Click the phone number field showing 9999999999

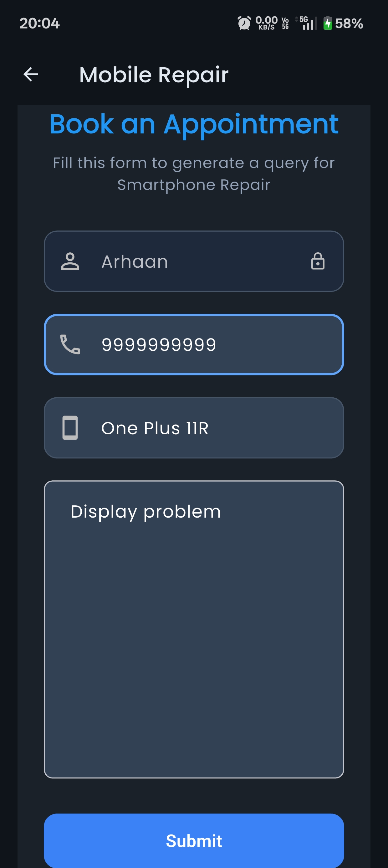click(194, 344)
